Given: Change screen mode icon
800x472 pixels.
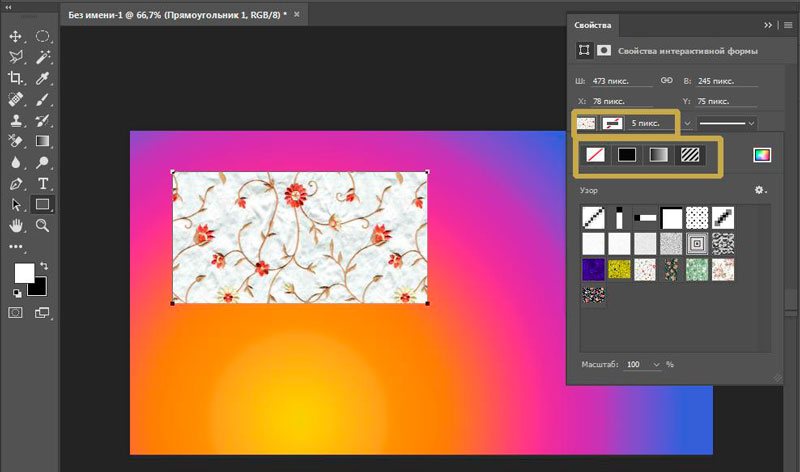Looking at the screenshot, I should (42, 312).
